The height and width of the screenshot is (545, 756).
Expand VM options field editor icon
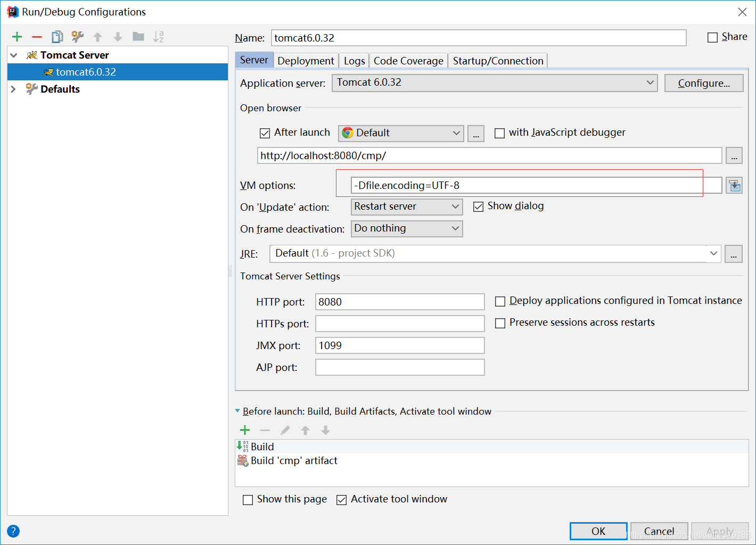pos(734,186)
